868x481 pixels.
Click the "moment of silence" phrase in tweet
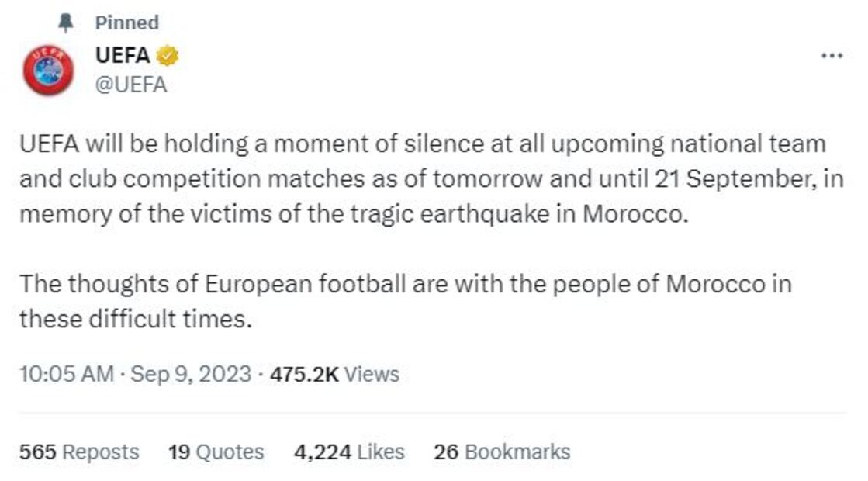(x=342, y=144)
